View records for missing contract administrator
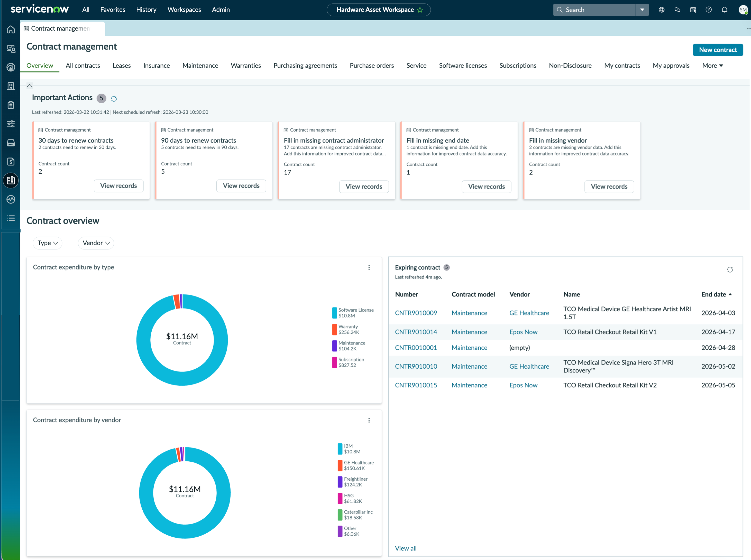This screenshot has width=751, height=560. pyautogui.click(x=364, y=186)
